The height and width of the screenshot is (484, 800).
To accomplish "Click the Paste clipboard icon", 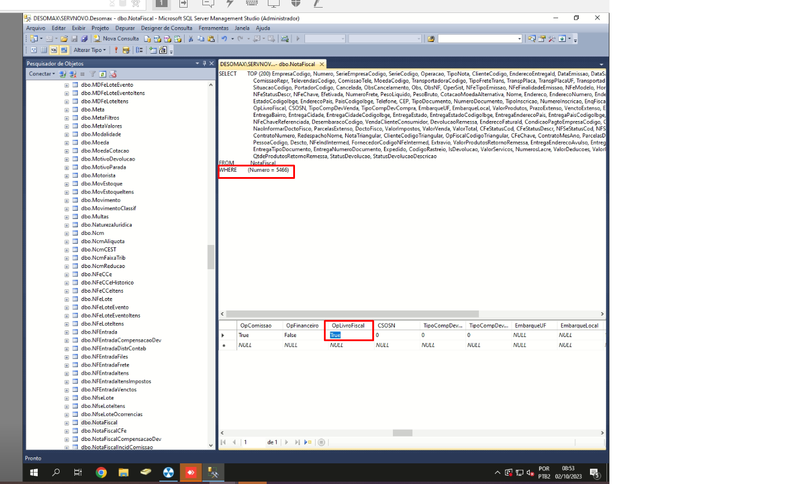I will 211,39.
